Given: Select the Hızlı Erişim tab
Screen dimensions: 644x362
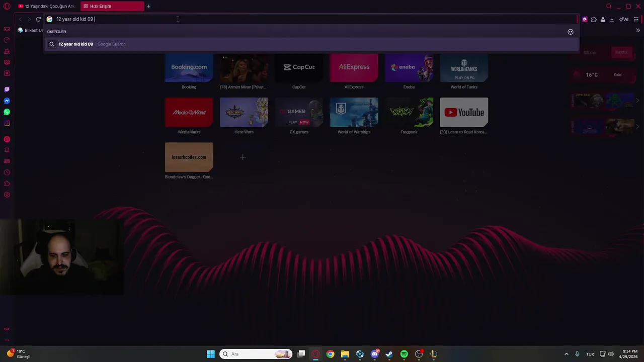Looking at the screenshot, I should (112, 6).
